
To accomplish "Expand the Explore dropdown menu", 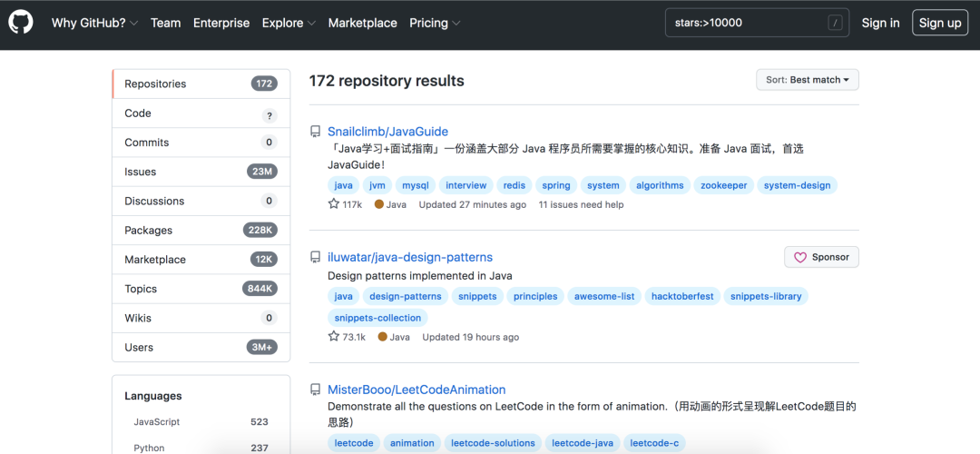I will pos(289,23).
